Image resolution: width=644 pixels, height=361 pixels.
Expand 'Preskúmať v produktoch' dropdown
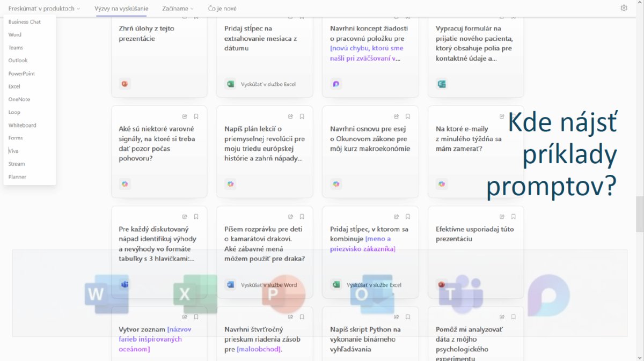point(44,9)
